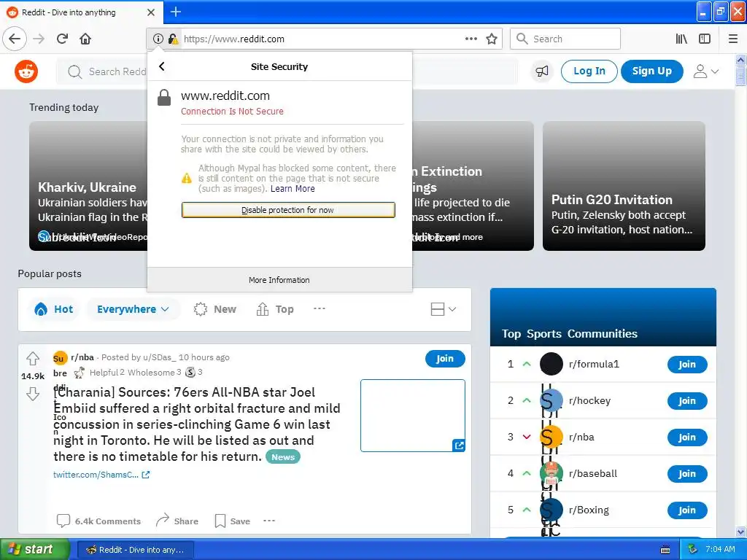Close the Reddit tab
This screenshot has height=560, width=747.
151,12
